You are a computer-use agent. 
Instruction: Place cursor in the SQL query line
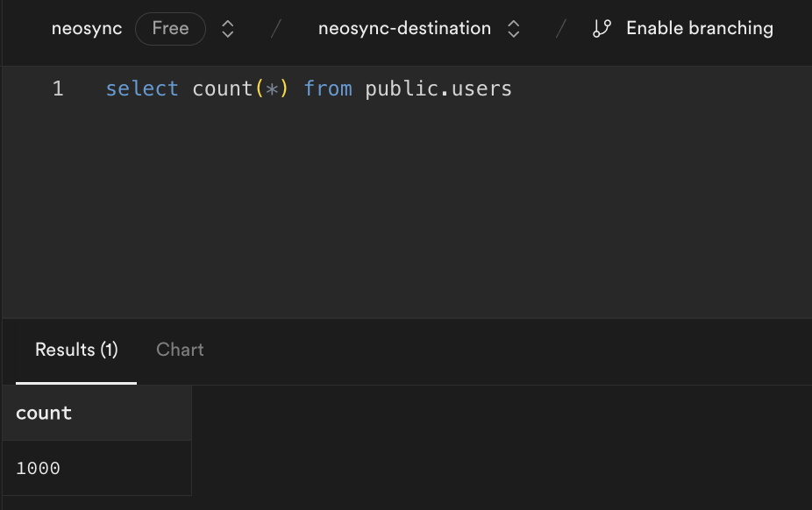pos(309,89)
